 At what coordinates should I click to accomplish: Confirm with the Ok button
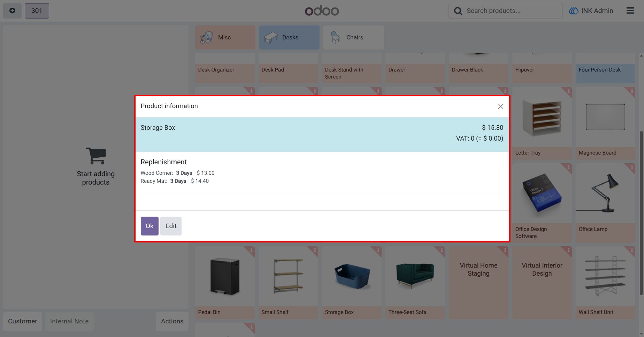(x=149, y=226)
